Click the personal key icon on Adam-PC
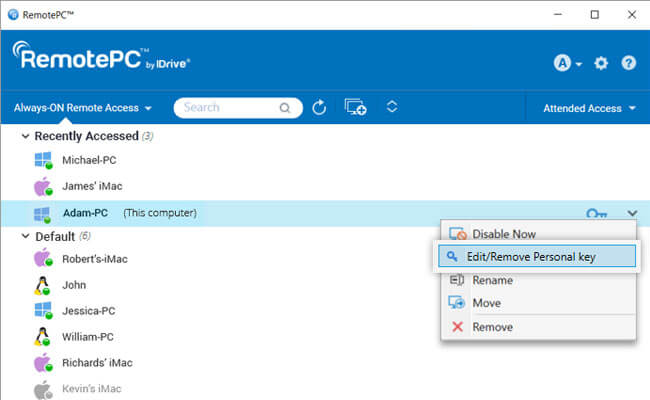 tap(597, 214)
